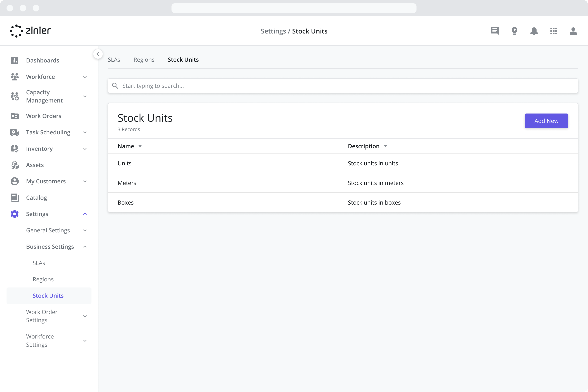The image size is (588, 392).
Task: Click the Catalog book icon
Action: pyautogui.click(x=15, y=198)
